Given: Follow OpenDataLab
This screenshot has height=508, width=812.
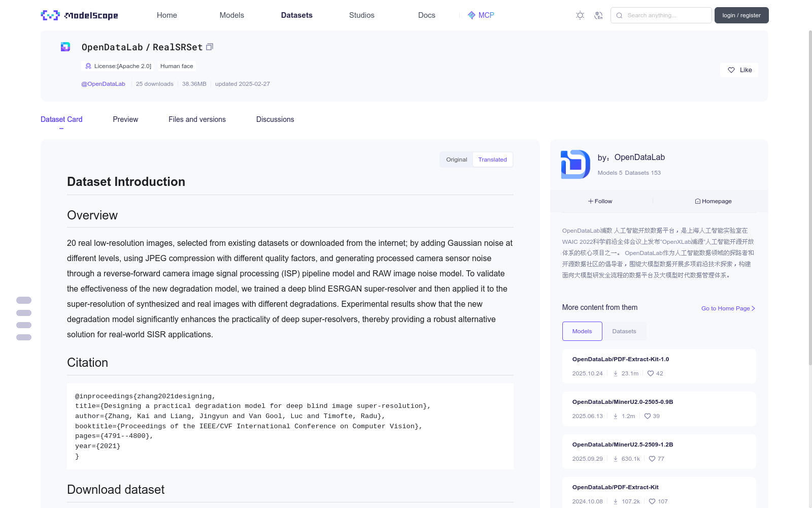Looking at the screenshot, I should pyautogui.click(x=600, y=201).
